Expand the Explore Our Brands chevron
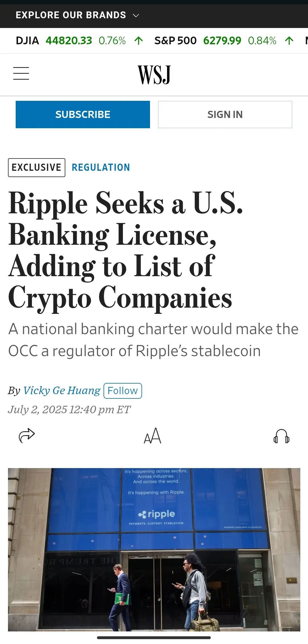The image size is (308, 644). click(136, 15)
